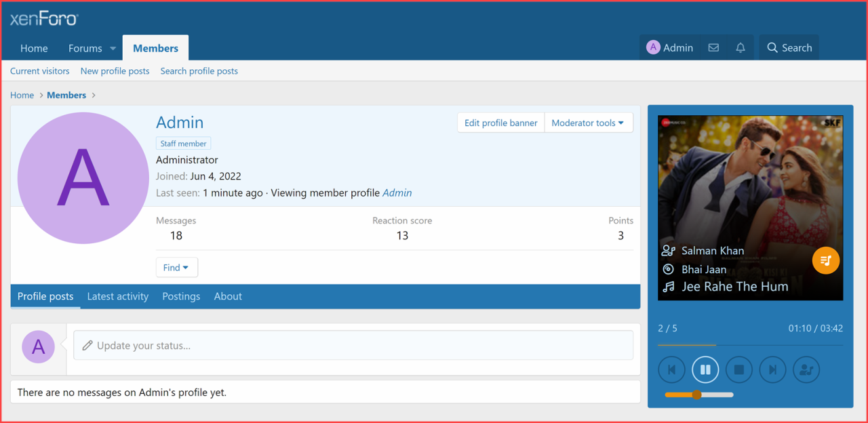Click the Update your status field
The height and width of the screenshot is (423, 868).
point(353,346)
